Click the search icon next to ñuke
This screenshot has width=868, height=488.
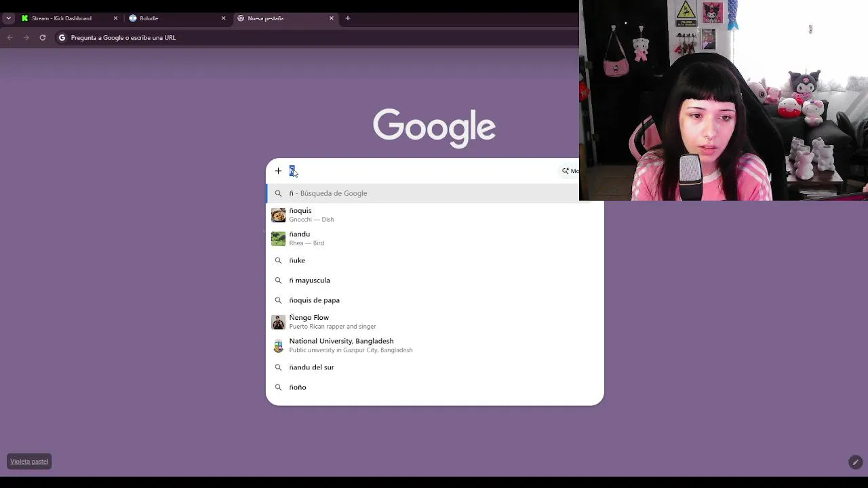278,260
